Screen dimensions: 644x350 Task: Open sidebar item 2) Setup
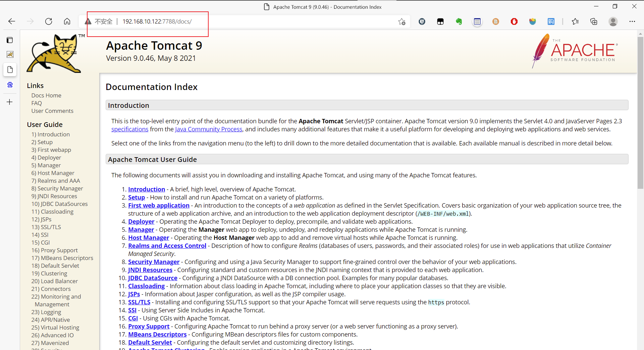42,142
